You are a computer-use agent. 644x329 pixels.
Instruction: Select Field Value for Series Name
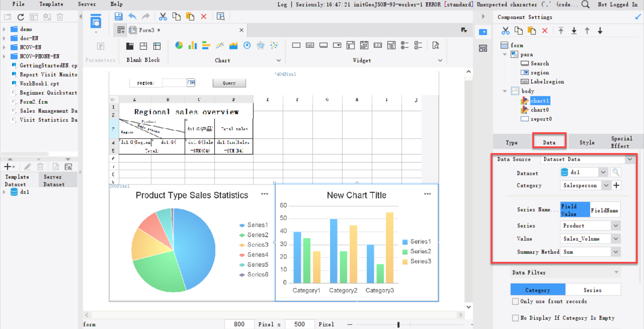[575, 210]
